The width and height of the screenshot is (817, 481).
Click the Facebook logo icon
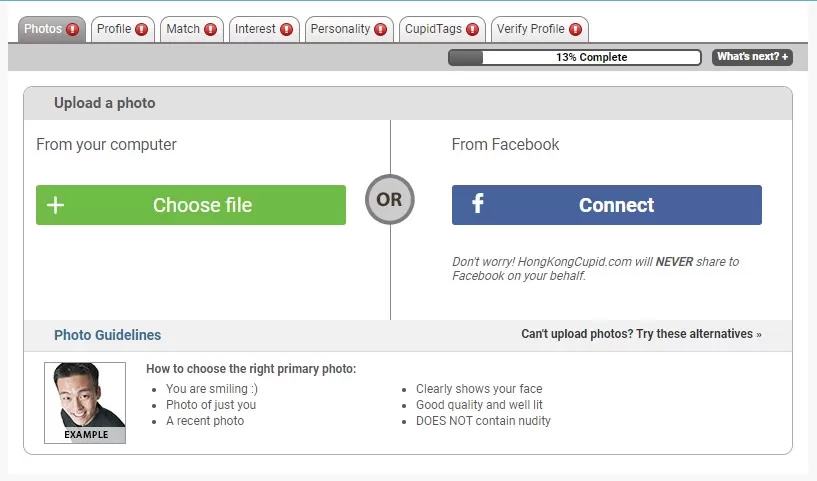point(478,204)
